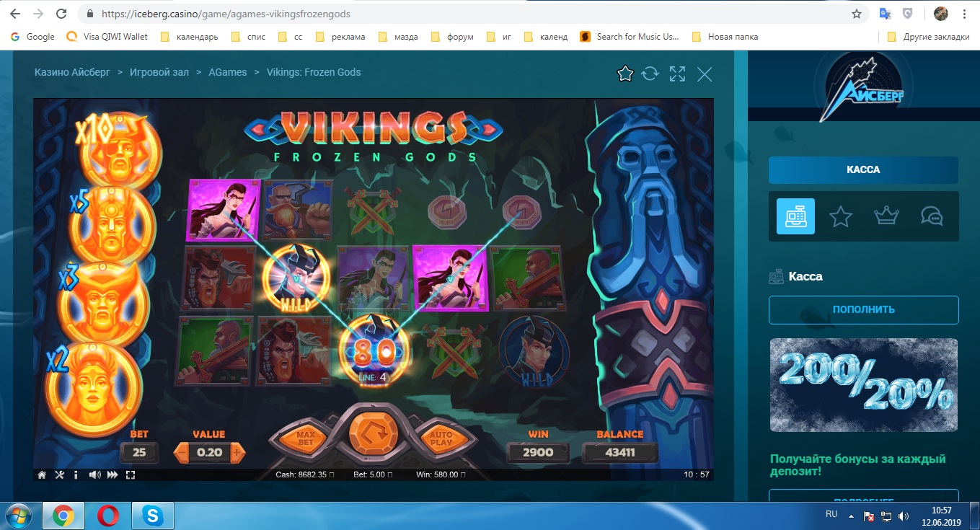The height and width of the screenshot is (530, 980).
Task: Mute the game sound
Action: 94,474
